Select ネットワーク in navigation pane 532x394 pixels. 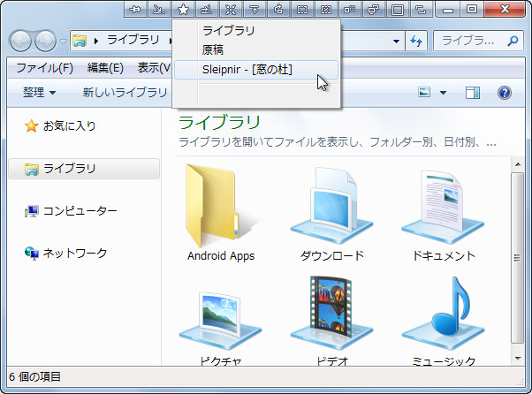pos(65,253)
